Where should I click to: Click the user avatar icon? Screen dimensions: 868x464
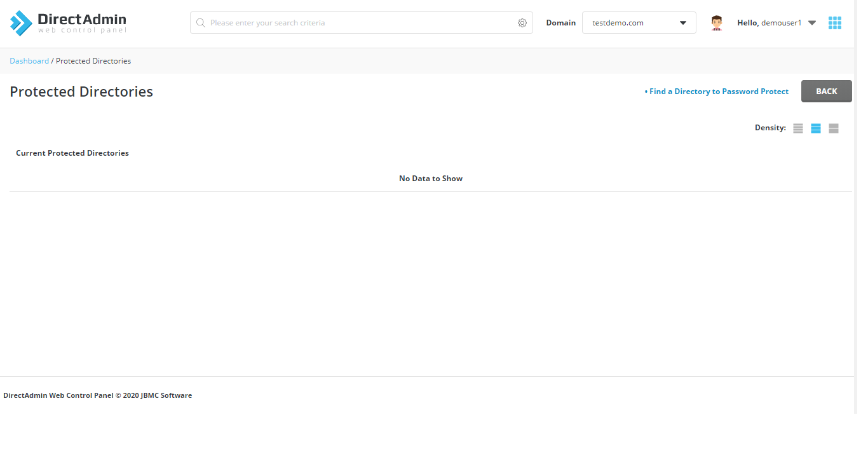(x=717, y=23)
